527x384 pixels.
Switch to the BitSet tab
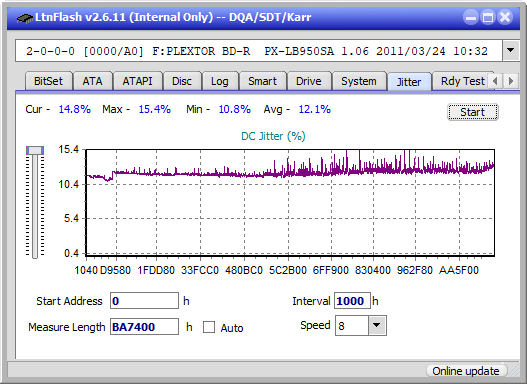click(x=48, y=81)
